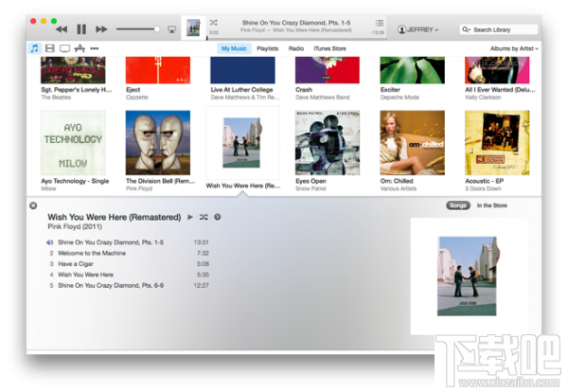Select the Movies library icon
Screen dimensions: 568x392
click(x=50, y=48)
